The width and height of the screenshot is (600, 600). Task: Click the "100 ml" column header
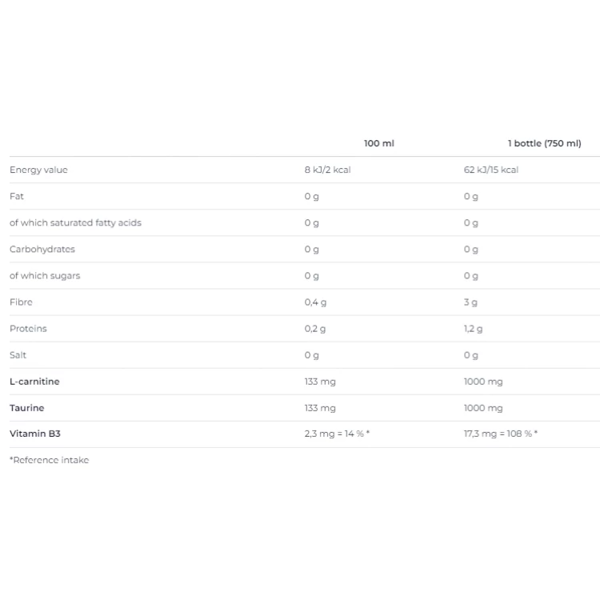pos(379,143)
